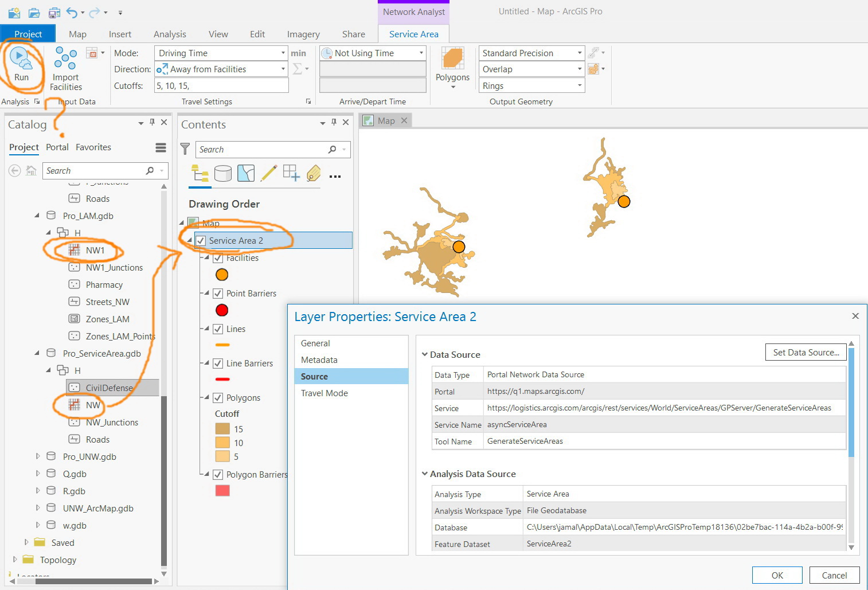The height and width of the screenshot is (590, 868).
Task: Click the Facilities orange circle symbol
Action: (x=222, y=275)
